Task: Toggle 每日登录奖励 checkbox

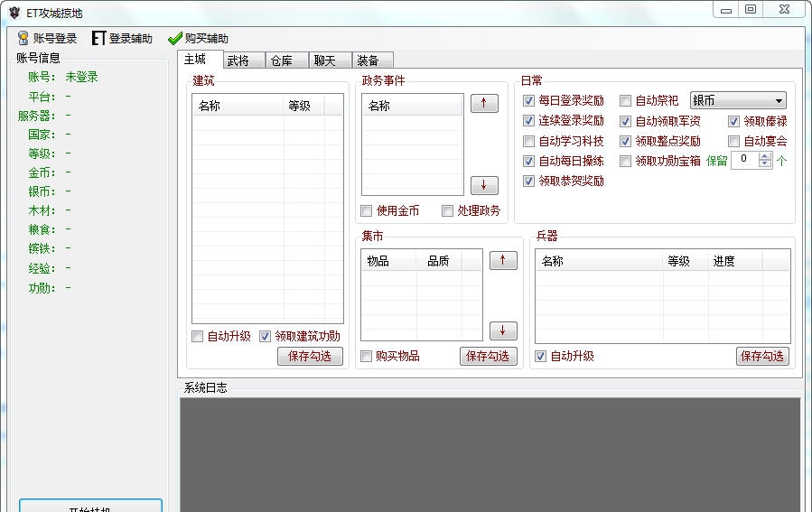Action: point(528,100)
